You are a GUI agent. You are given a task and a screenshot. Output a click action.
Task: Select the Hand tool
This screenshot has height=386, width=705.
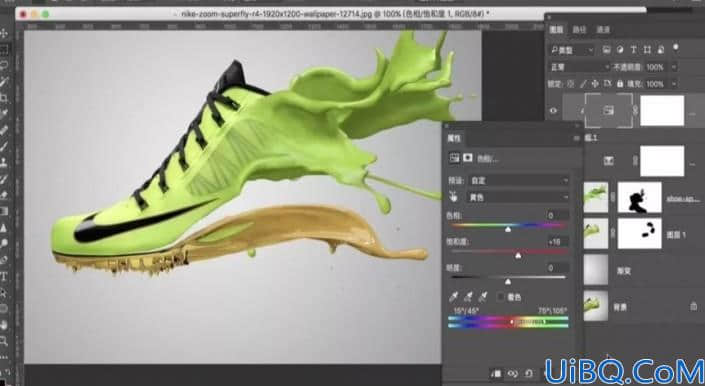(x=4, y=324)
